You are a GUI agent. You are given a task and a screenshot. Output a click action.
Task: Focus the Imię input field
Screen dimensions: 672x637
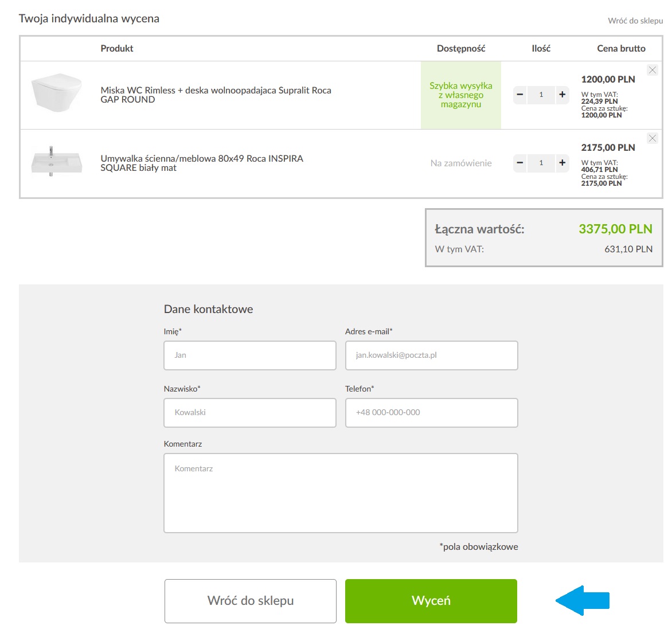(x=249, y=355)
